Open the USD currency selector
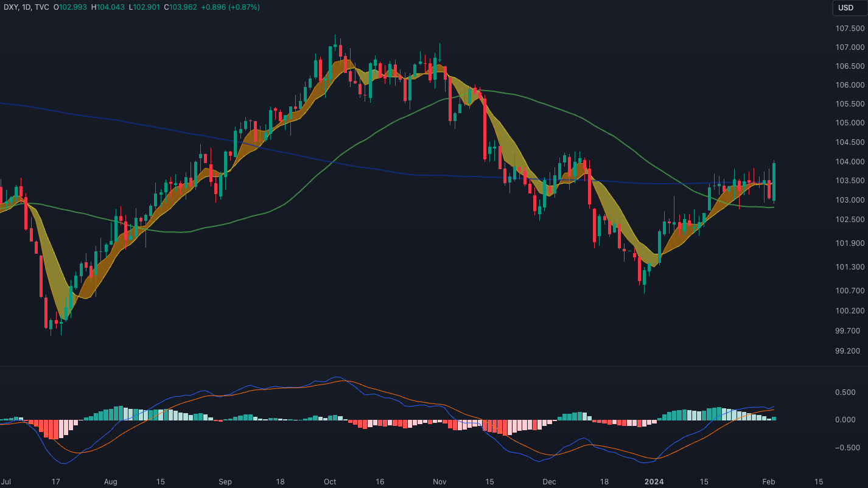Viewport: 868px width, 488px height. pyautogui.click(x=845, y=8)
